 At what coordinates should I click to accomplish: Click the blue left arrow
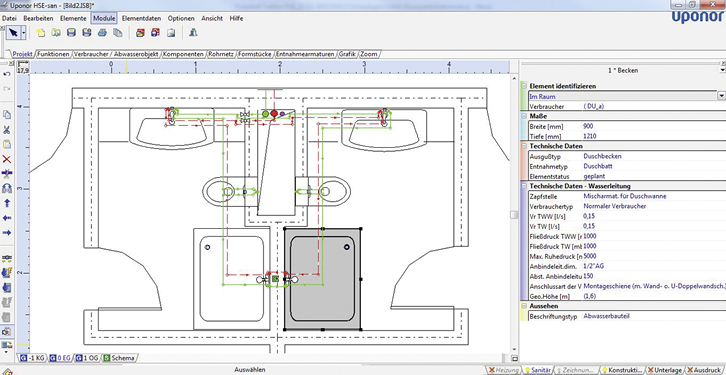click(x=6, y=218)
